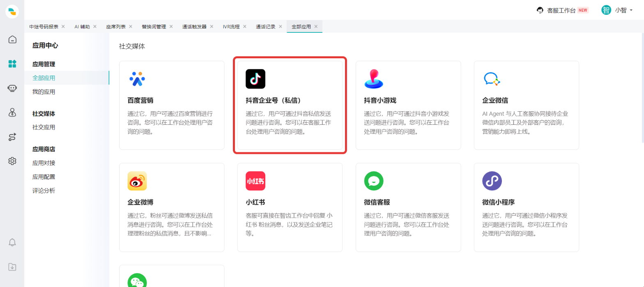The image size is (644, 287).
Task: Open the robot icon in the left sidebar
Action: point(12,88)
